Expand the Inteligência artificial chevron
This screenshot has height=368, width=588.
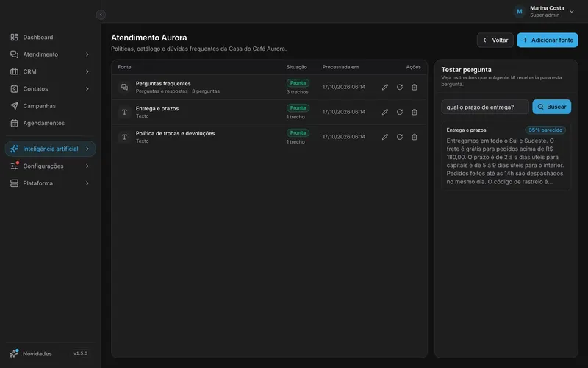(87, 149)
